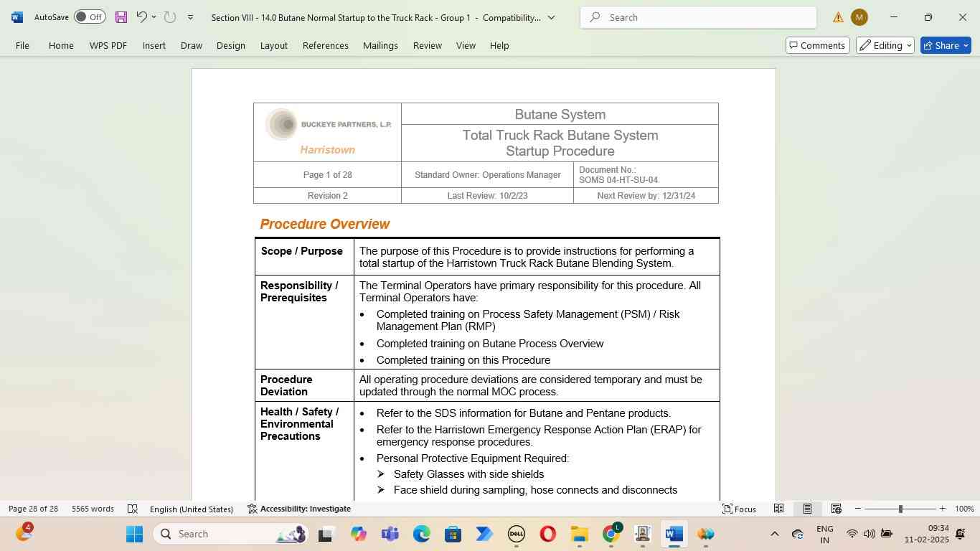This screenshot has width=980, height=551.
Task: Launch Microsoft Edge from taskbar
Action: tap(421, 534)
